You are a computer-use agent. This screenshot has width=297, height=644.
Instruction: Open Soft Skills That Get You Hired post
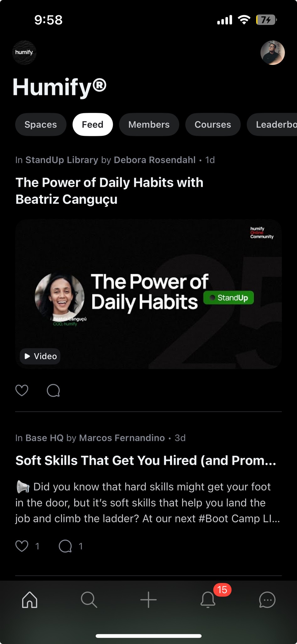146,460
